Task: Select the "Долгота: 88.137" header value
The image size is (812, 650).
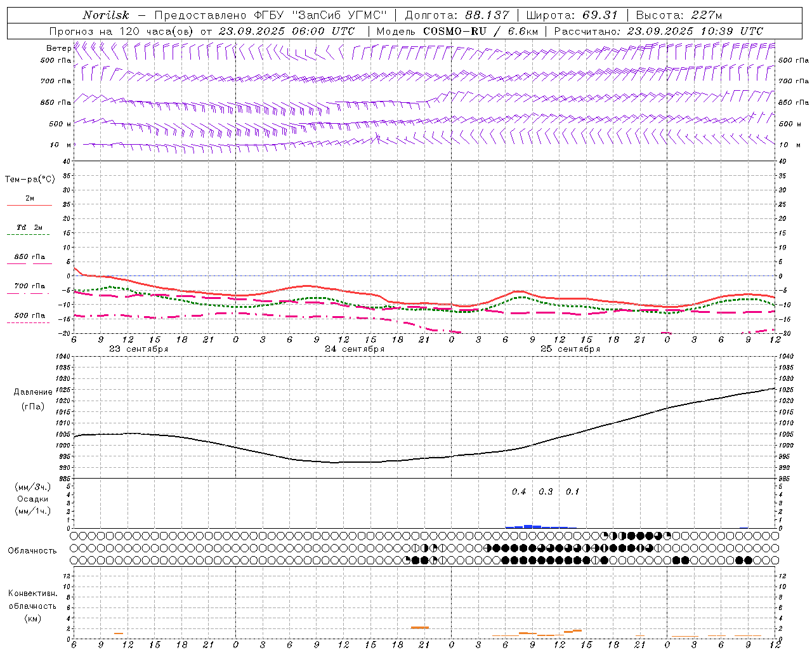Action: tap(457, 15)
